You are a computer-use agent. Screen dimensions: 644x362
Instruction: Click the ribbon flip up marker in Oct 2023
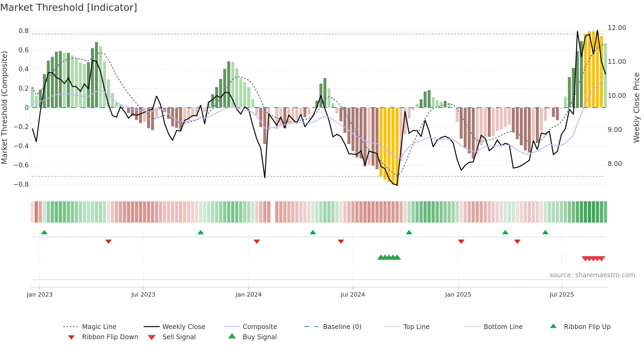[x=200, y=232]
